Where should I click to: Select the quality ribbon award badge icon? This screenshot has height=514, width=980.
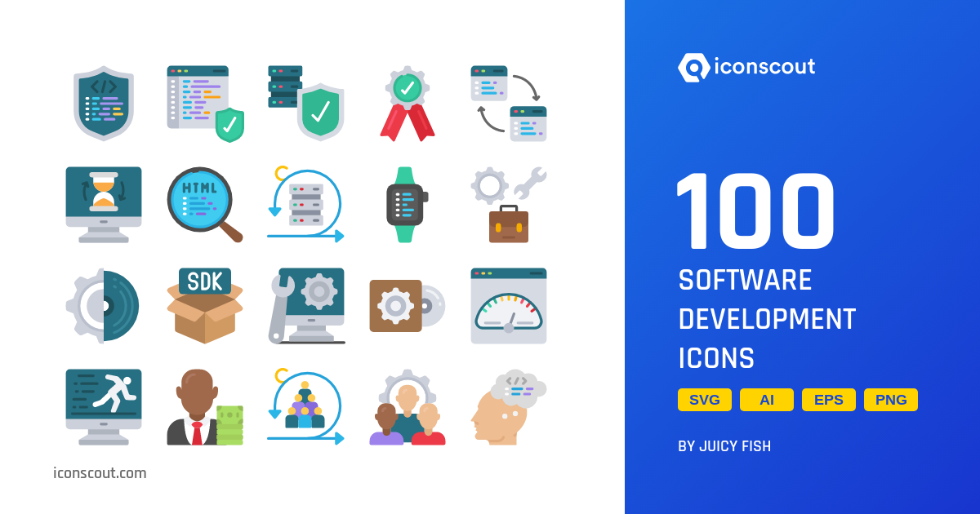[x=407, y=102]
